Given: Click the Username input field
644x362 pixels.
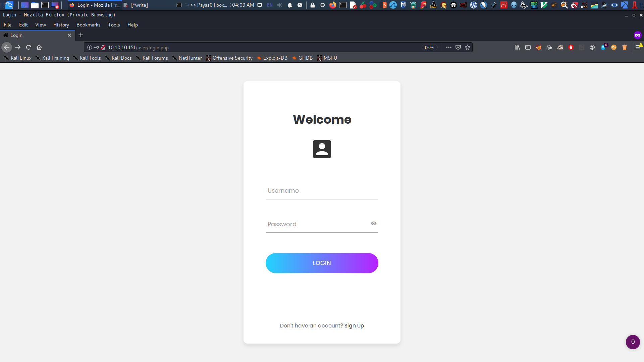Looking at the screenshot, I should pos(322,191).
